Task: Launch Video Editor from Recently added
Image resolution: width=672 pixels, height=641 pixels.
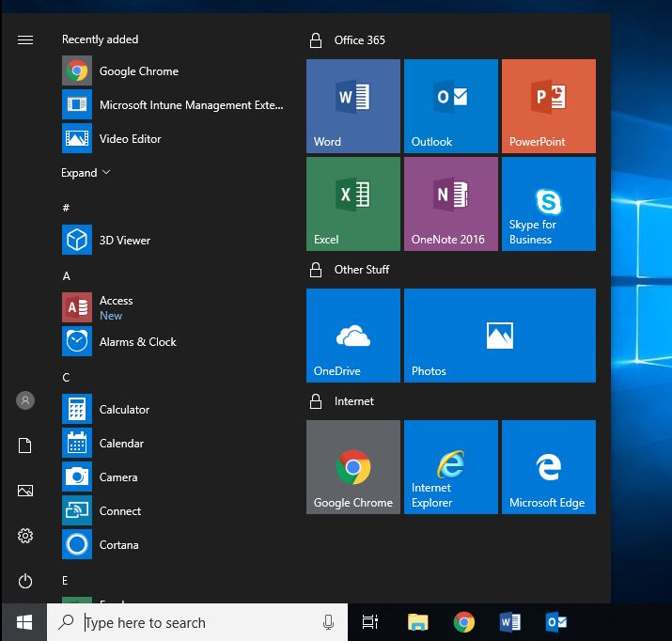Action: point(174,138)
